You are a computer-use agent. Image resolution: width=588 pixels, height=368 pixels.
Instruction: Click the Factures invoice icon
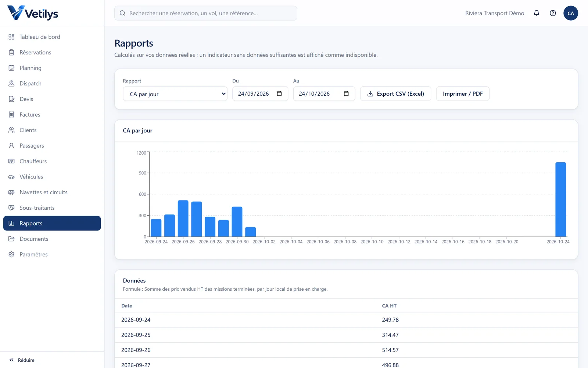pyautogui.click(x=11, y=114)
